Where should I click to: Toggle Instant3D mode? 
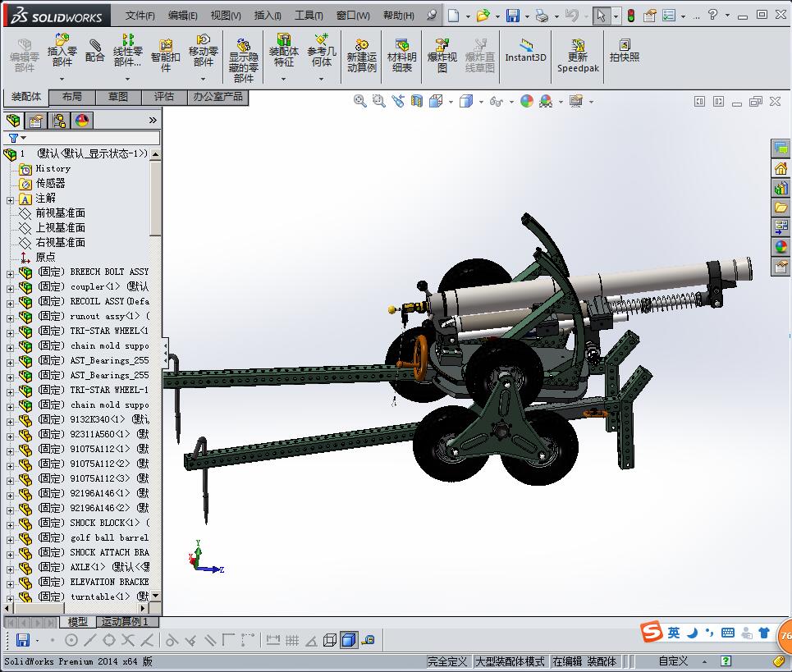tap(526, 51)
